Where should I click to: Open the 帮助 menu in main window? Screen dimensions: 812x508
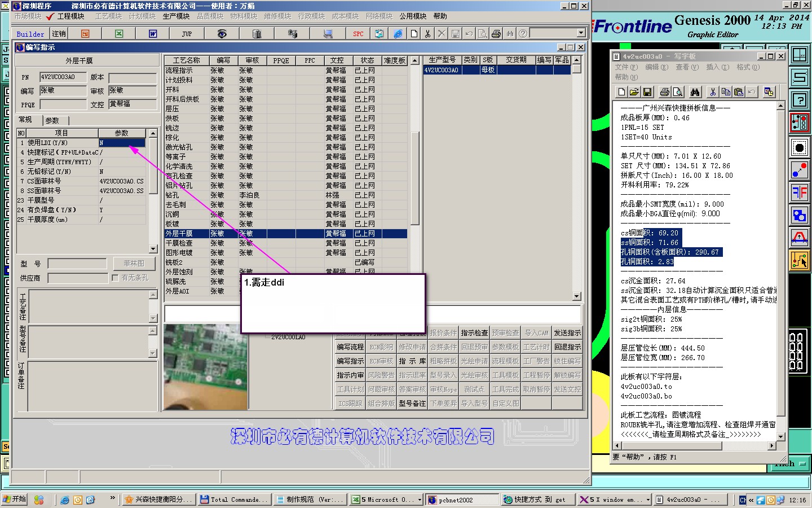pyautogui.click(x=440, y=16)
